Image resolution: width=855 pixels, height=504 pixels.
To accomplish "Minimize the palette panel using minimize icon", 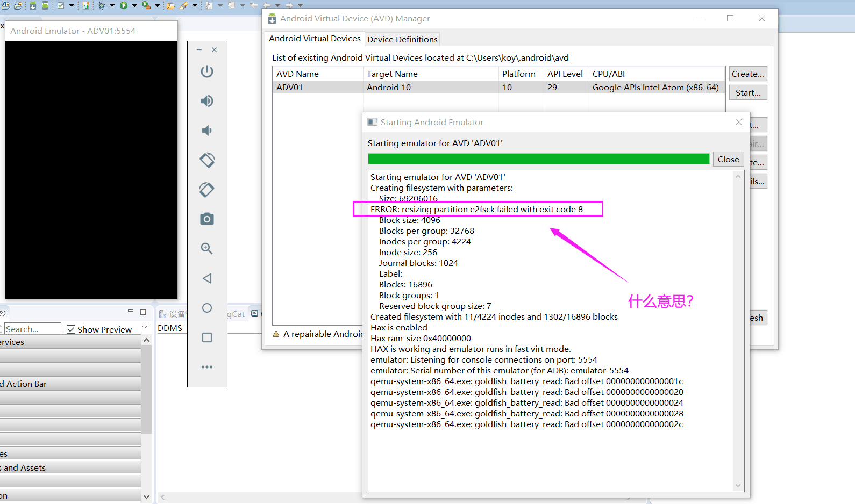I will (x=130, y=311).
